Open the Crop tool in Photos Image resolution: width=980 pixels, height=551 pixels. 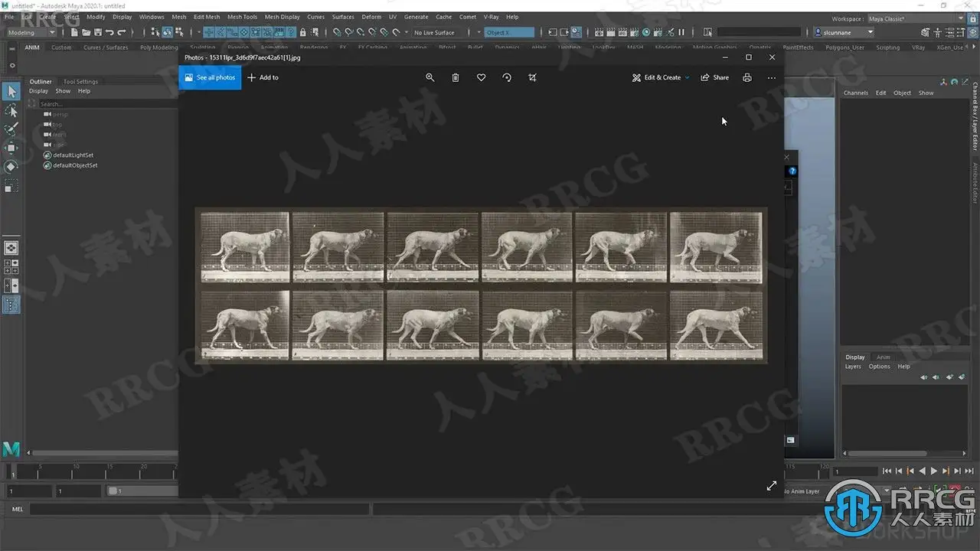point(532,77)
